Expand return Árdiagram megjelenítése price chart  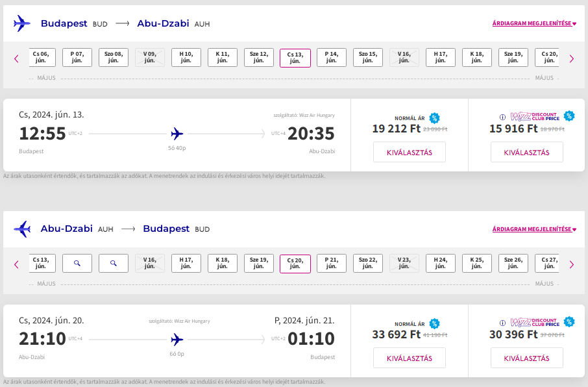tap(534, 229)
